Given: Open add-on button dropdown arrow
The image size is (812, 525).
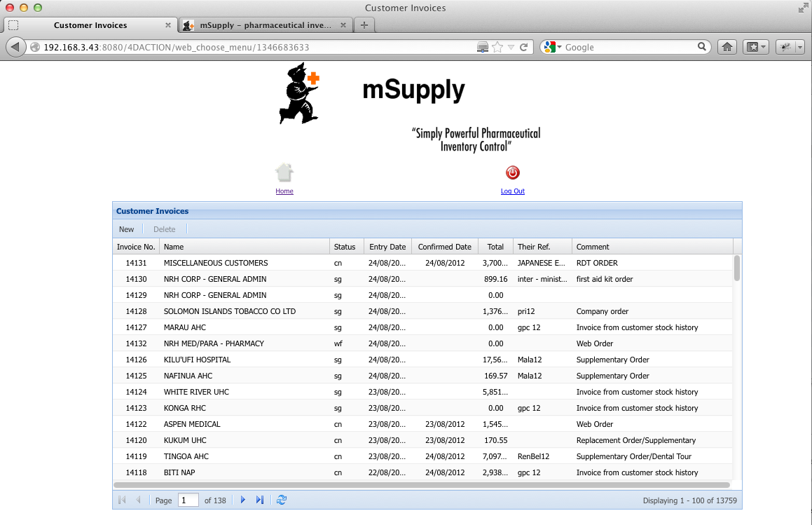Looking at the screenshot, I should (x=799, y=47).
